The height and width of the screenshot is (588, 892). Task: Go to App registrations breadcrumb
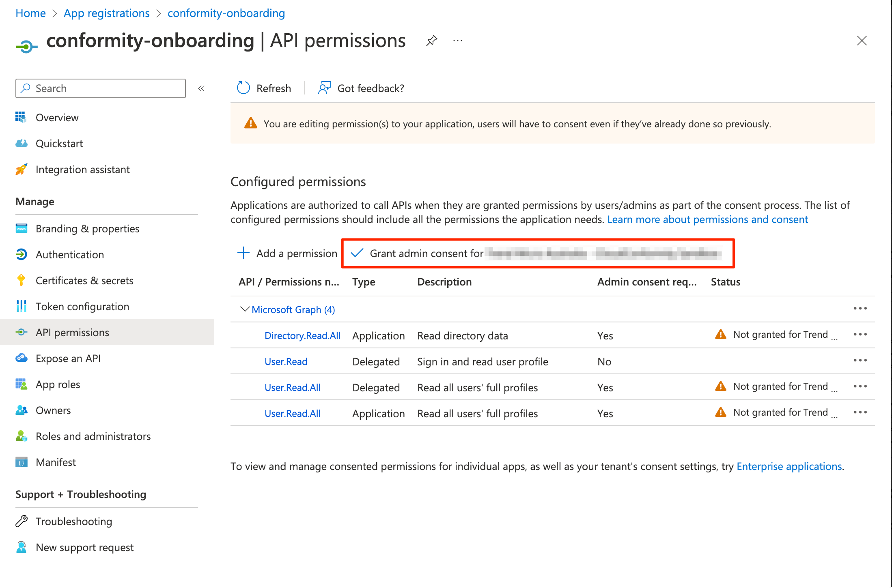tap(107, 13)
